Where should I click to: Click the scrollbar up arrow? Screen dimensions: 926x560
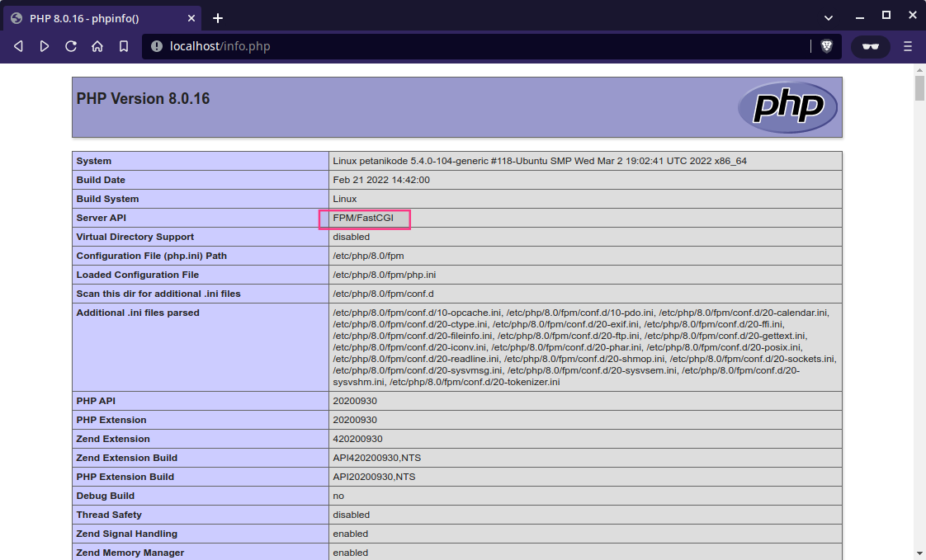(918, 71)
